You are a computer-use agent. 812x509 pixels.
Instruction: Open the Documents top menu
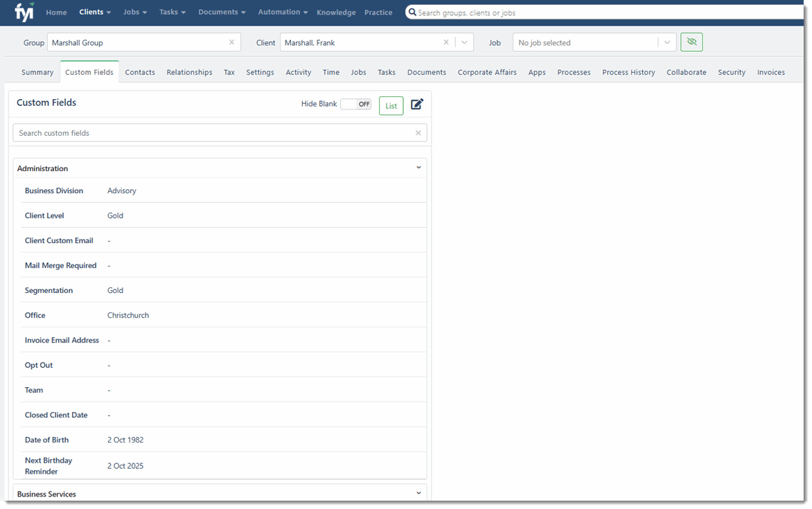[222, 12]
